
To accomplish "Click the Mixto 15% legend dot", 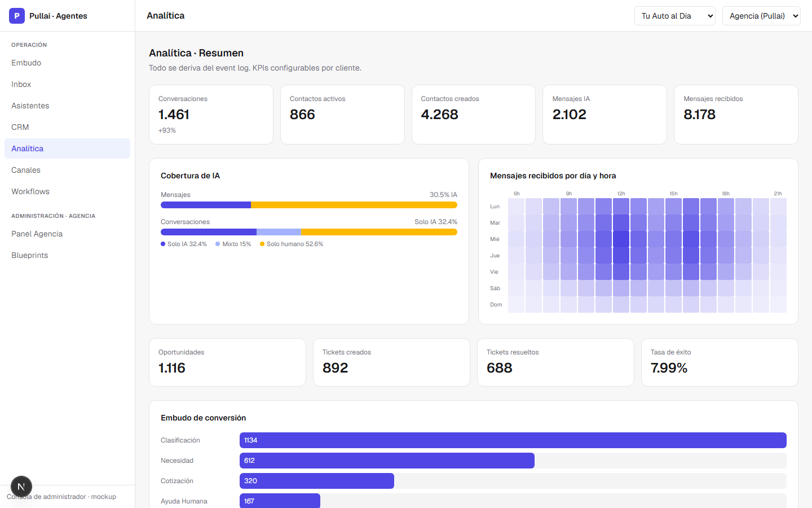I will click(218, 244).
